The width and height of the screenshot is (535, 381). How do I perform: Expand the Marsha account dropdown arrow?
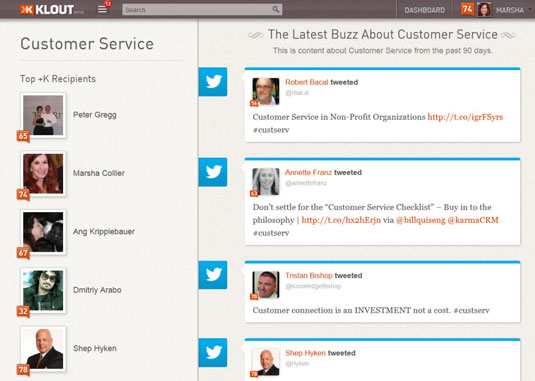pos(530,10)
